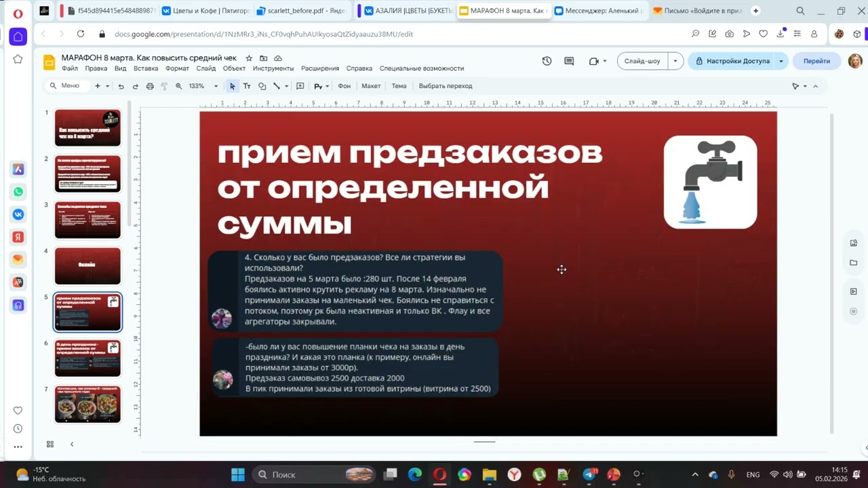
Task: Click the Undo arrow in the Slides toolbar
Action: coord(121,86)
